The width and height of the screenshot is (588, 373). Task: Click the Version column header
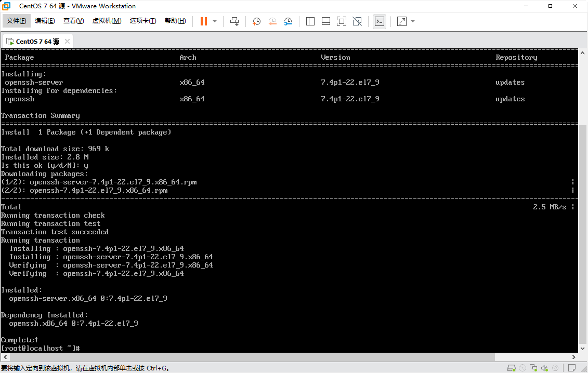[335, 57]
